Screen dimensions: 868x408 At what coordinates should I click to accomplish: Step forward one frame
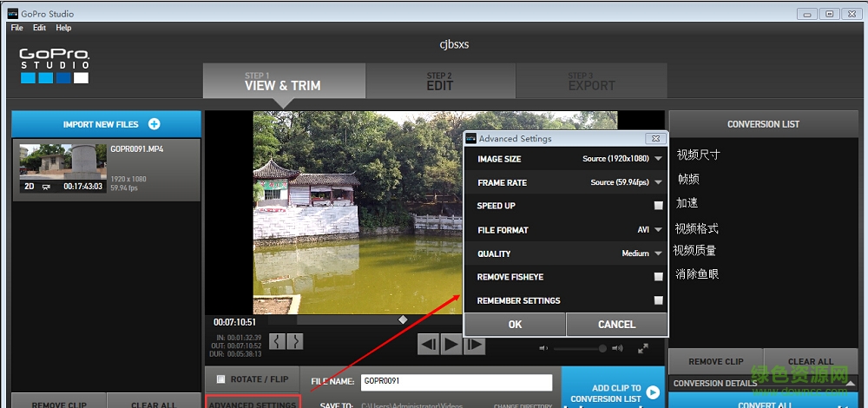point(474,345)
